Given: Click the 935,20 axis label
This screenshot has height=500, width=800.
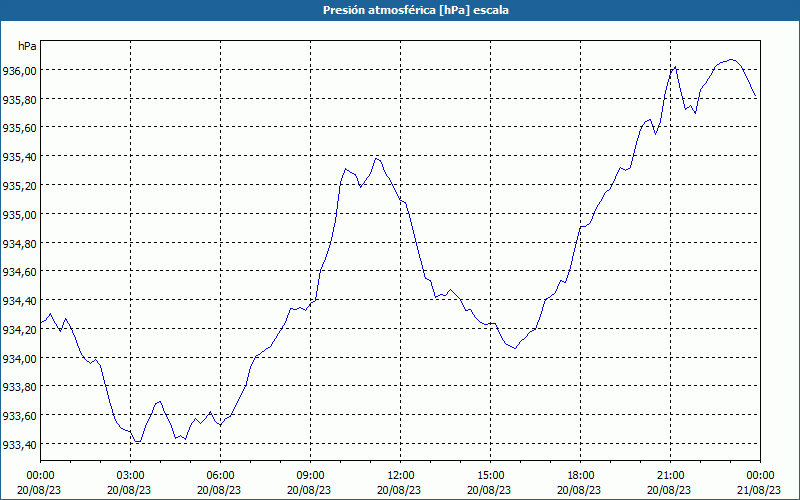Looking at the screenshot, I should point(19,186).
